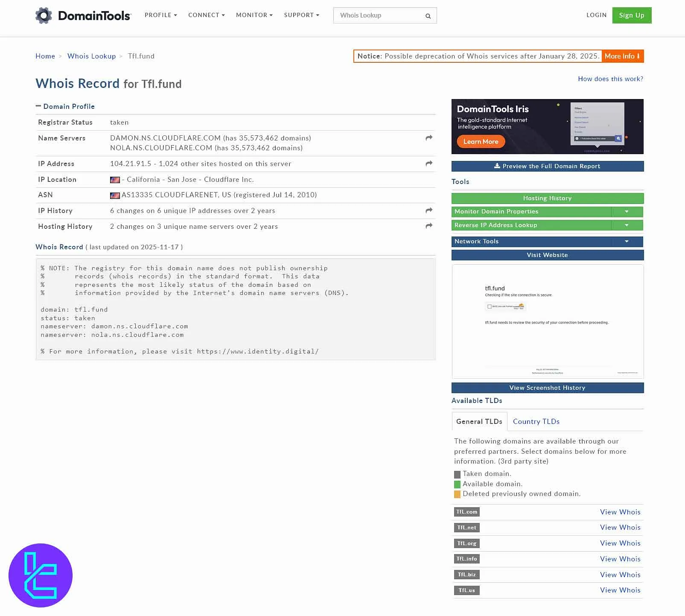The image size is (685, 616).
Task: Click the share arrow in Name Servers row
Action: tap(429, 138)
